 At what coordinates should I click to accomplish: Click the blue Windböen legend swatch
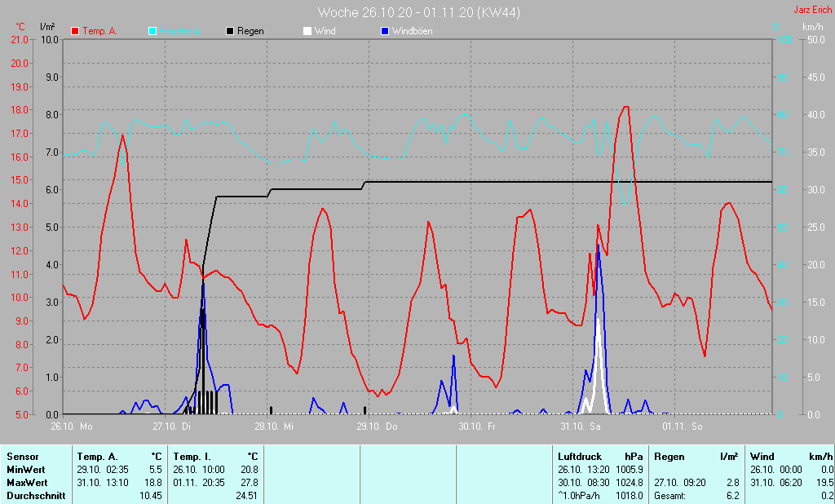(x=385, y=31)
